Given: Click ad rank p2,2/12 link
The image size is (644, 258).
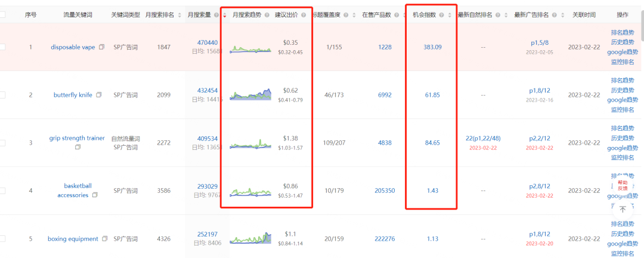Looking at the screenshot, I should point(540,139).
